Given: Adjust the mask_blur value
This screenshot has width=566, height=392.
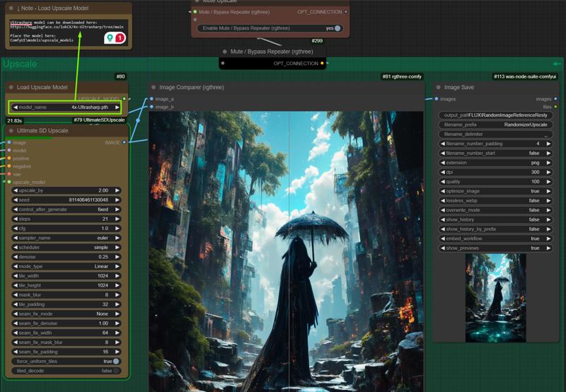Looking at the screenshot, I should click(67, 294).
